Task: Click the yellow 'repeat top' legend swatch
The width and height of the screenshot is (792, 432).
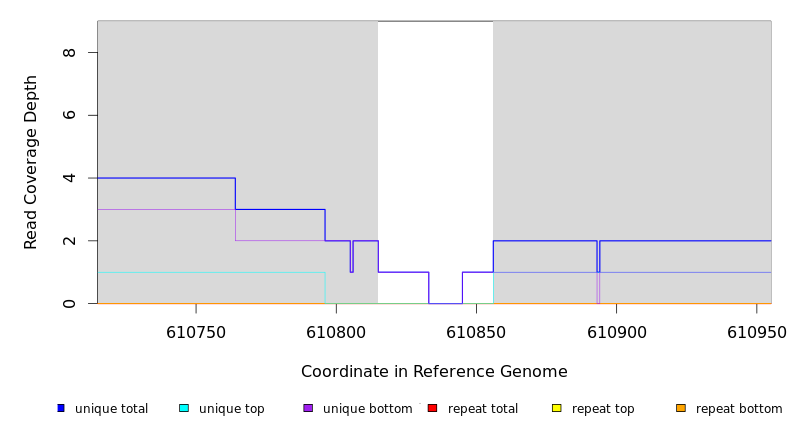Action: tap(557, 408)
